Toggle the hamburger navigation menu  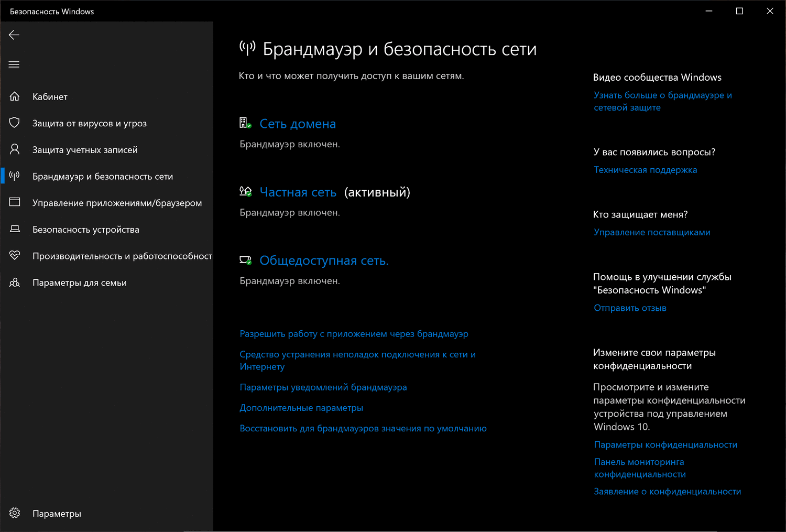(14, 64)
